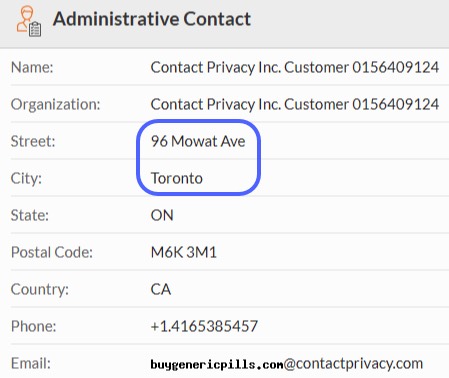Click the Email: field label
449x378 pixels.
(x=31, y=364)
